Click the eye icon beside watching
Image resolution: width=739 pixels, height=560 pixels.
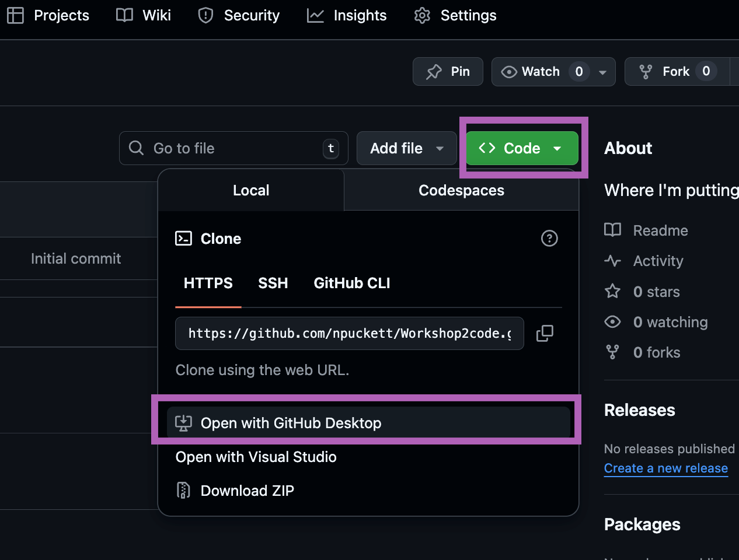[612, 321]
